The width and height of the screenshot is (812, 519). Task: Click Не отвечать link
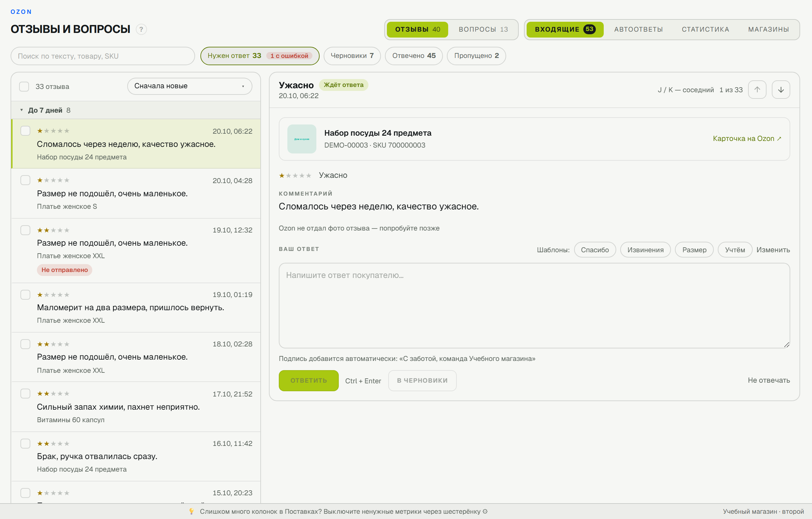pos(769,380)
